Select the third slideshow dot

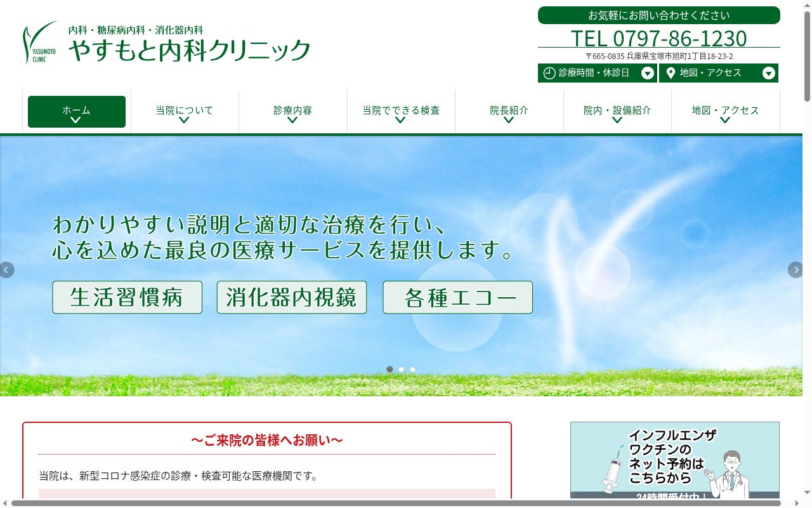412,369
